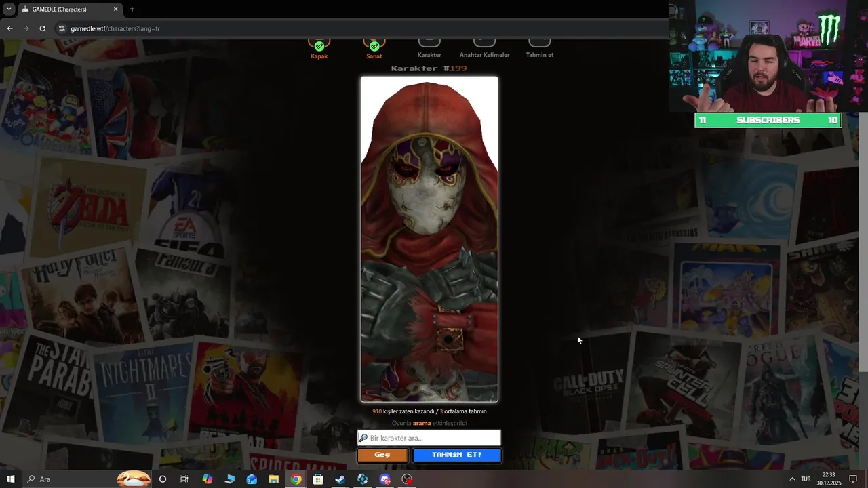Open Cortana circle icon in taskbar
Image resolution: width=868 pixels, height=488 pixels.
pos(163,479)
